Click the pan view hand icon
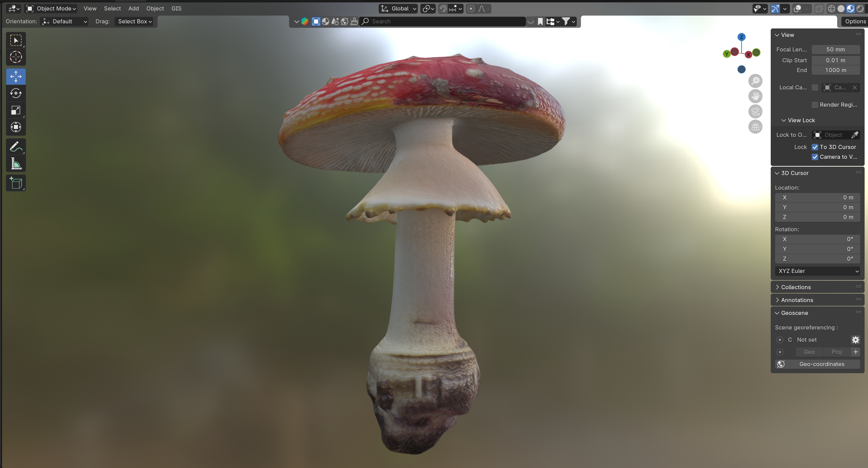The width and height of the screenshot is (868, 468). pyautogui.click(x=755, y=96)
